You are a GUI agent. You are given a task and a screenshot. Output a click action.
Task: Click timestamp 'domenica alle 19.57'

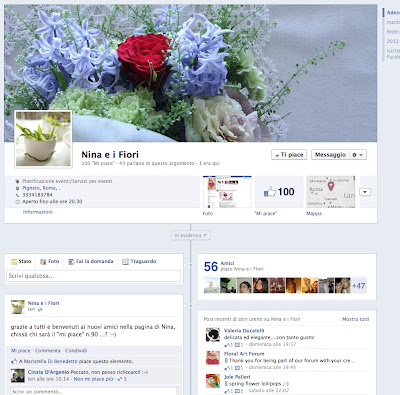pos(272,344)
